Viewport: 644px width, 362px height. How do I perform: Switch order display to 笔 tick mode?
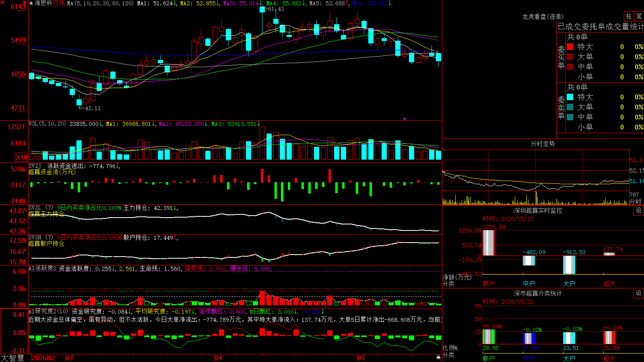click(639, 16)
